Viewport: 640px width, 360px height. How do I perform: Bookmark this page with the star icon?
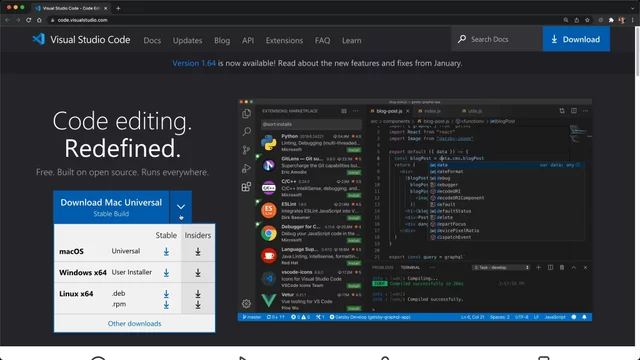[587, 20]
